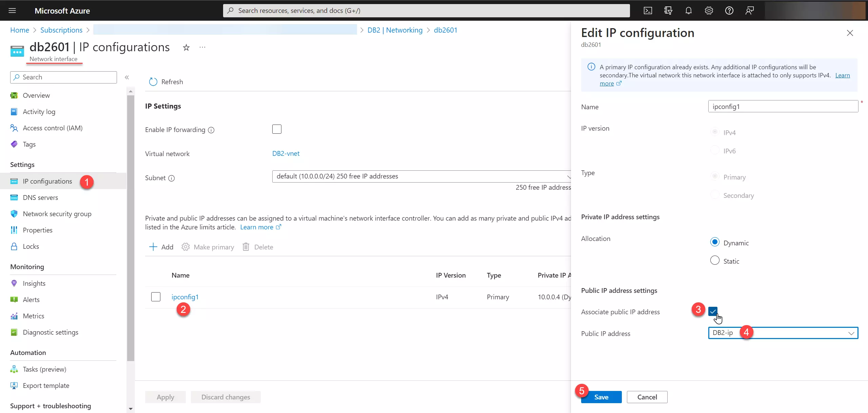Open the Azure portal hamburger menu
This screenshot has height=413, width=868.
[12, 11]
